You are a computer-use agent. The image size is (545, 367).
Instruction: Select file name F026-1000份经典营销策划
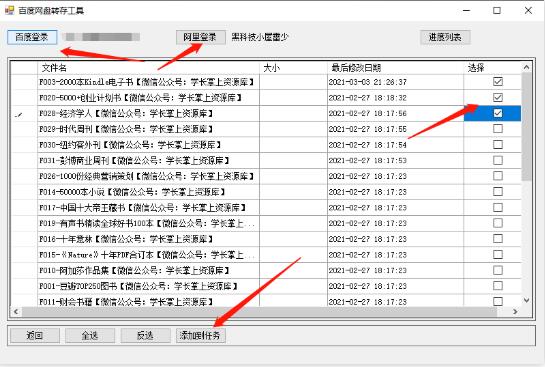[x=147, y=176]
